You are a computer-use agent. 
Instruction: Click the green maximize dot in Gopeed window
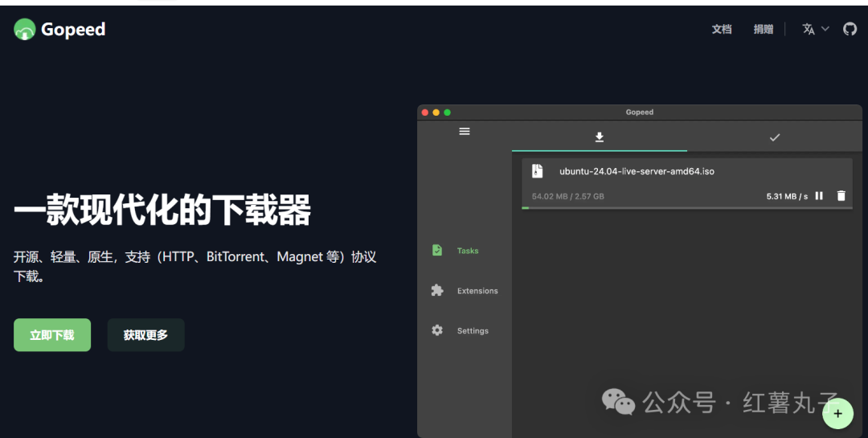448,113
